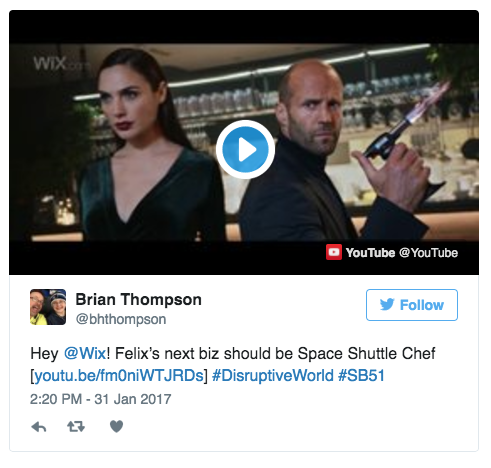Viewport: 491px width, 468px height.
Task: Open the @Wix mention
Action: pyautogui.click(x=85, y=353)
